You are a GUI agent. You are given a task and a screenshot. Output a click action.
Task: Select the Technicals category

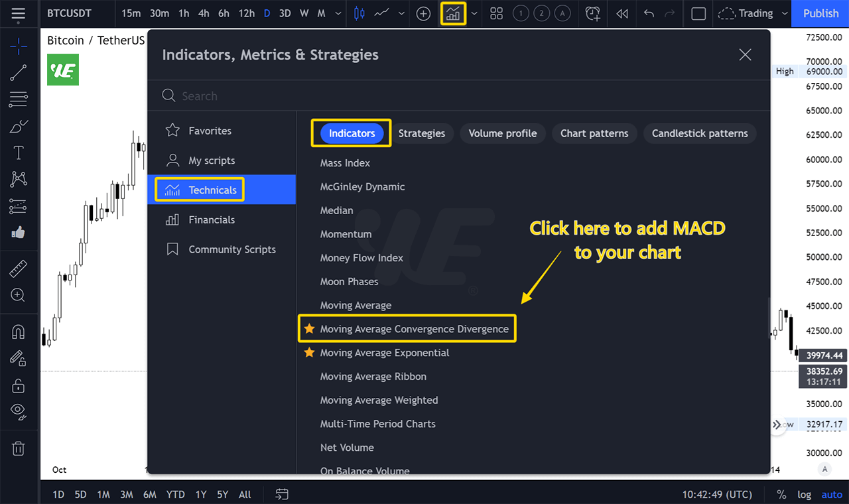[222, 190]
